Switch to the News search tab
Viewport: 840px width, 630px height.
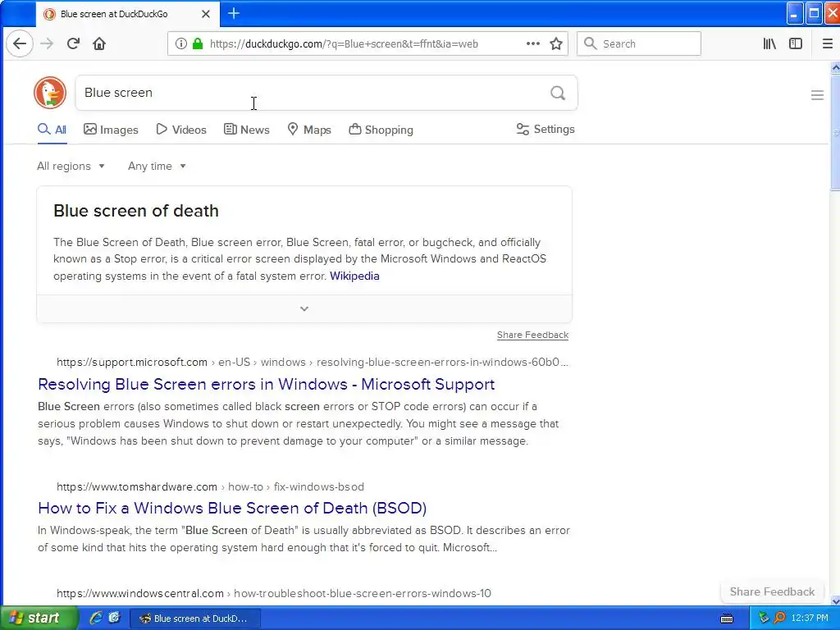246,130
